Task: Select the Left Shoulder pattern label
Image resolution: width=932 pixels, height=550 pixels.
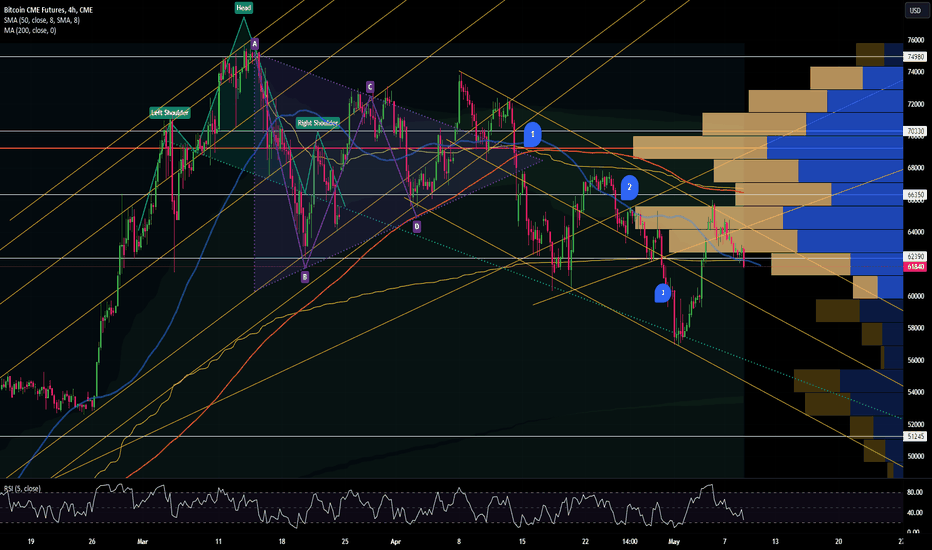Action: [170, 112]
